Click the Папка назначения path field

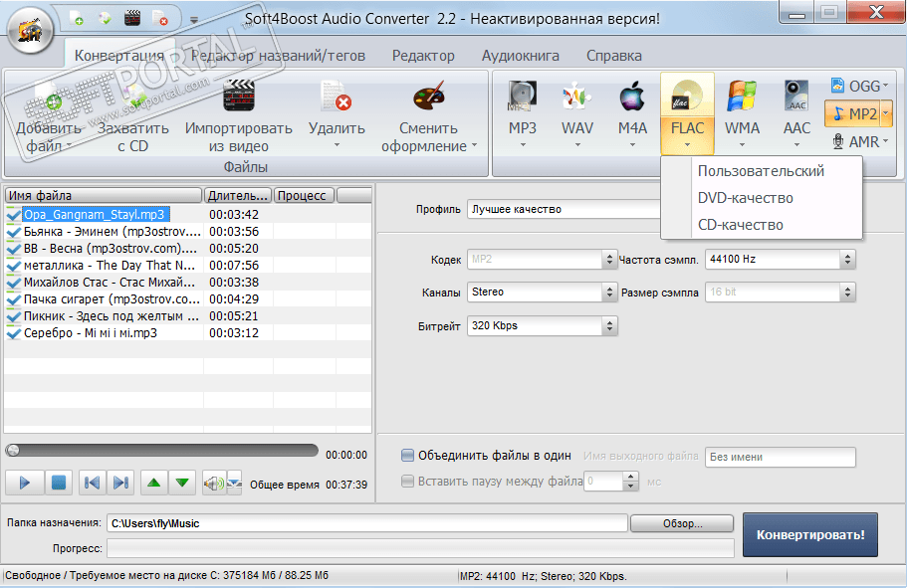click(x=366, y=523)
